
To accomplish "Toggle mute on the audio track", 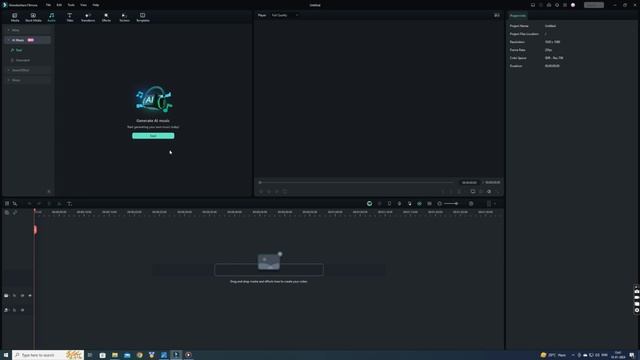I will click(x=22, y=310).
